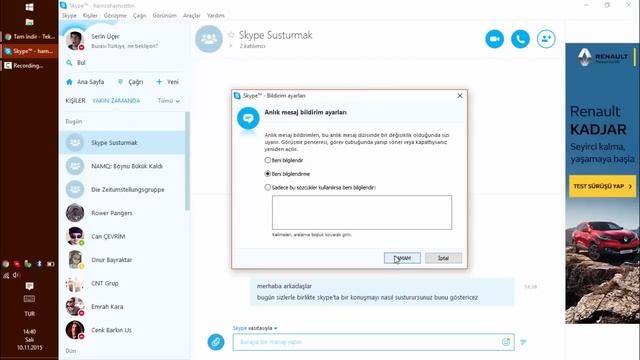640x360 pixels.
Task: Switch to Tam İndir taskbar window
Action: click(29, 36)
